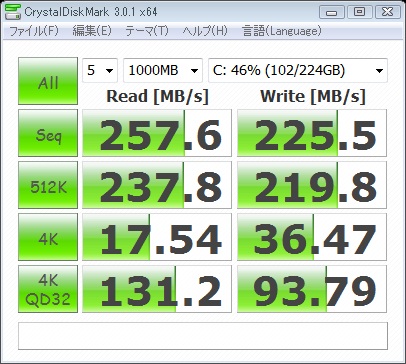This screenshot has height=364, width=406.
Task: Click the Seq read result 257.6
Action: pyautogui.click(x=157, y=133)
